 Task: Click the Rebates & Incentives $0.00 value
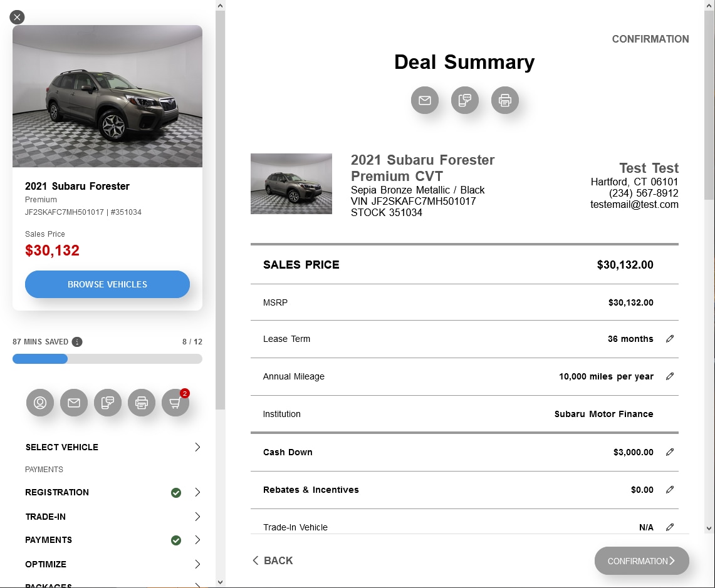point(642,490)
